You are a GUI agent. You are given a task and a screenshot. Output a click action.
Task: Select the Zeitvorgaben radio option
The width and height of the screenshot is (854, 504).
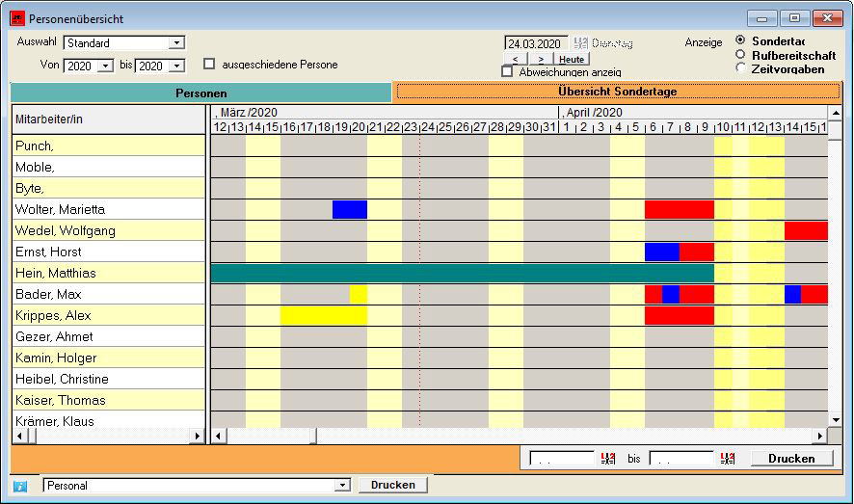tap(740, 68)
